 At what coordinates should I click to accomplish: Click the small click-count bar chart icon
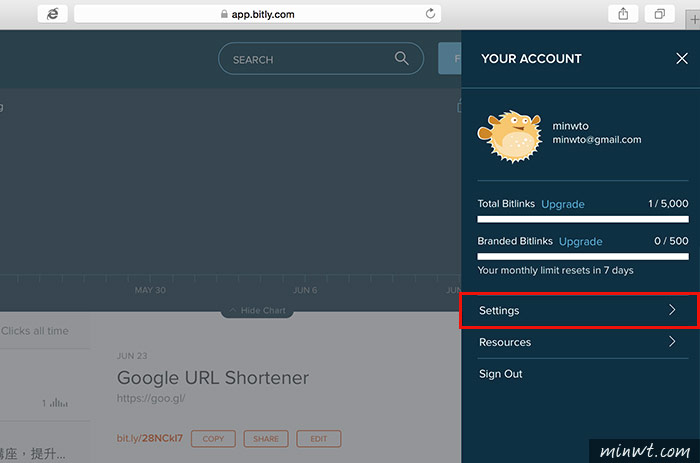(58, 403)
